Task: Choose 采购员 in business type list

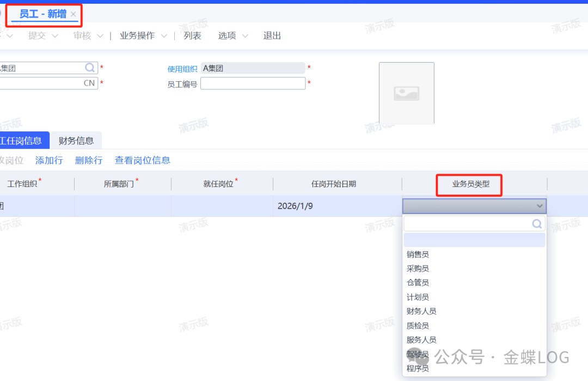Action: pyautogui.click(x=418, y=269)
